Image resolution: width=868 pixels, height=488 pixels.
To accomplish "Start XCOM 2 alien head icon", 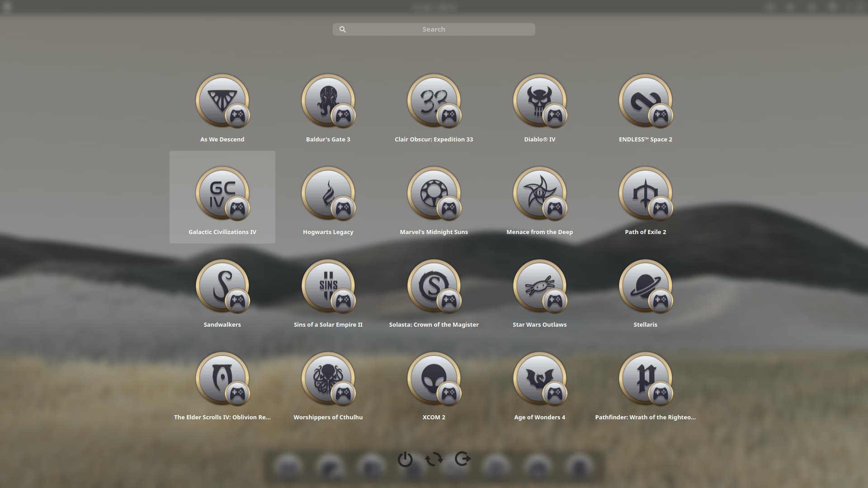I will click(434, 379).
